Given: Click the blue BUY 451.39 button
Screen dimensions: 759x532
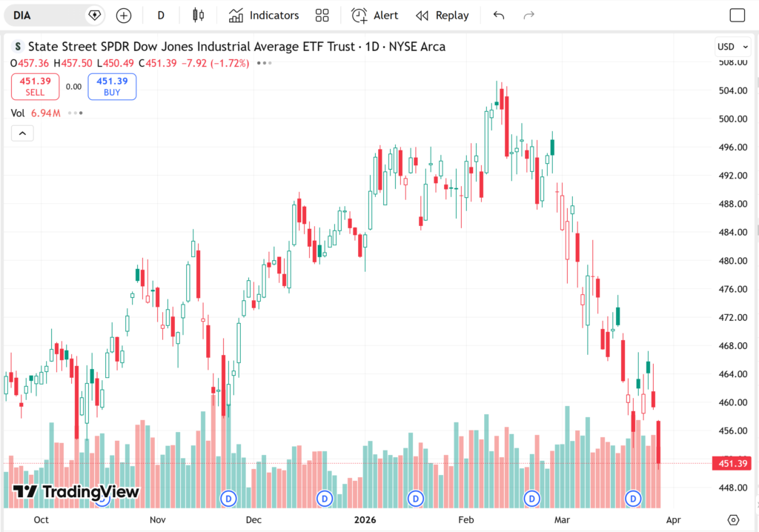Looking at the screenshot, I should [x=112, y=87].
